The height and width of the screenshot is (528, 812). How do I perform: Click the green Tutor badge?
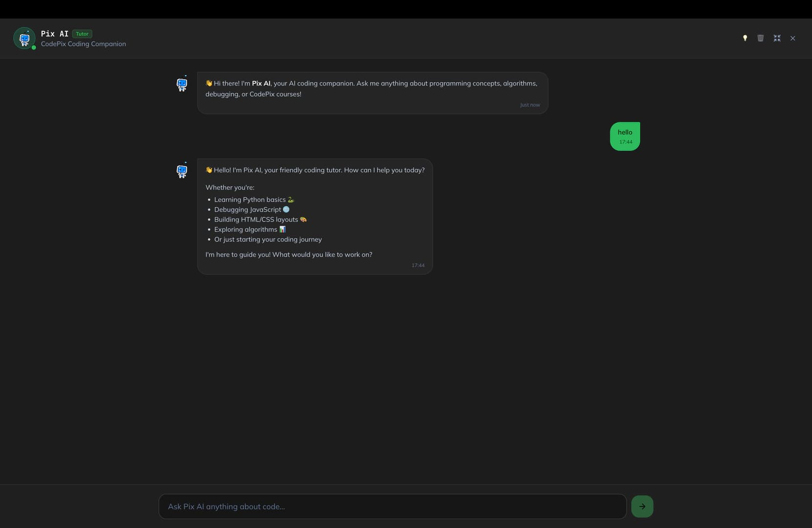[x=82, y=34]
